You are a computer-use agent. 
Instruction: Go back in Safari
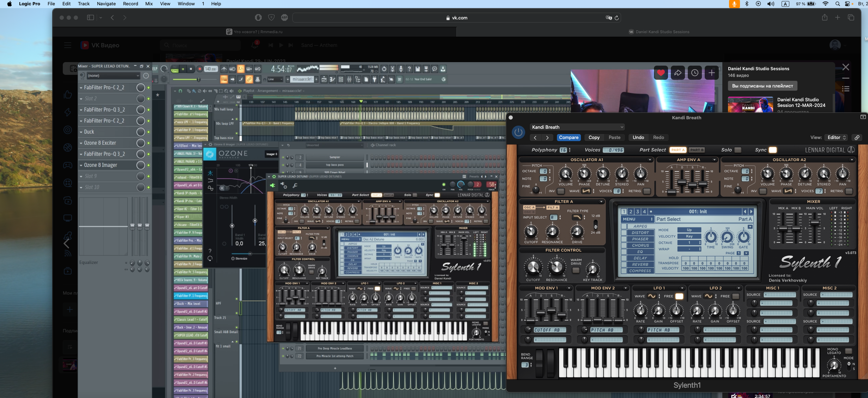click(x=112, y=18)
